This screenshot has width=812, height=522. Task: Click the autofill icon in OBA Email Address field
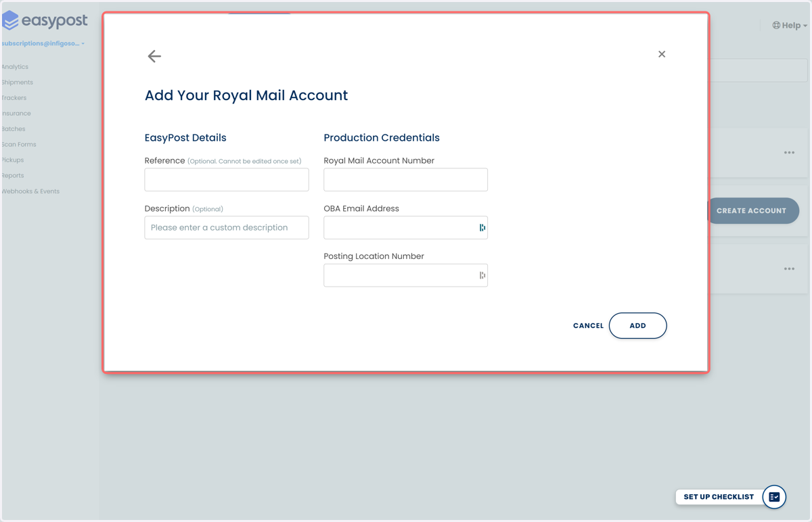(482, 228)
